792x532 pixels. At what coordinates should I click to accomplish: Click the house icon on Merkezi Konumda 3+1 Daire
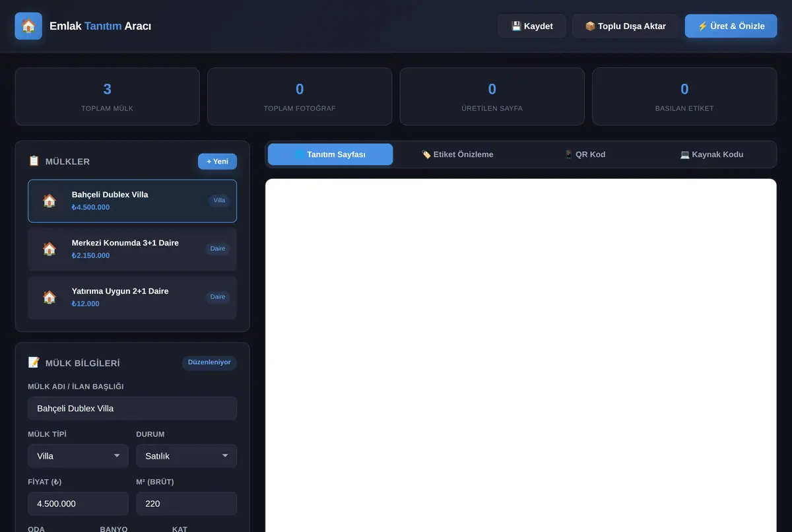point(49,249)
